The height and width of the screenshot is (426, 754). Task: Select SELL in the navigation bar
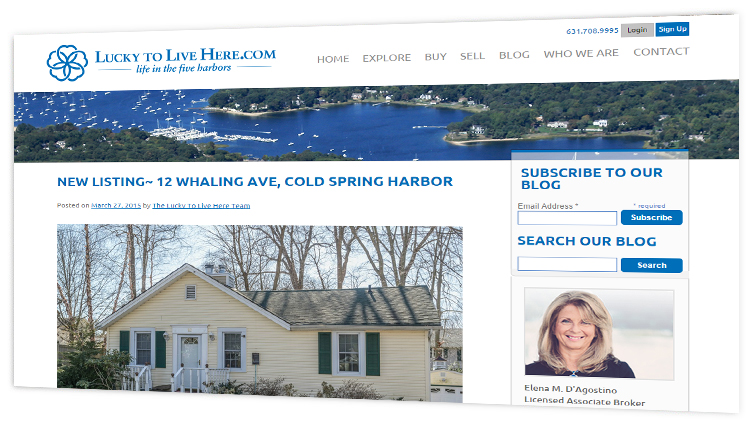(x=472, y=56)
